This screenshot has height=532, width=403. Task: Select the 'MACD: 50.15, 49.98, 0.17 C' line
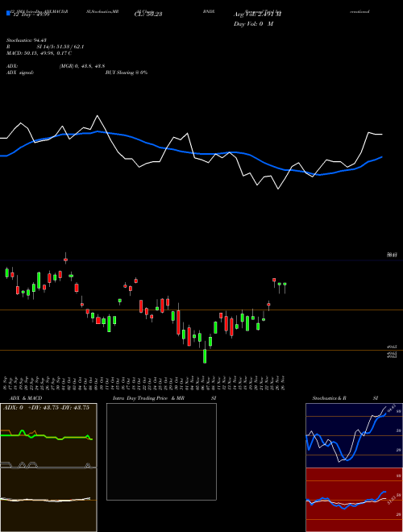[x=39, y=53]
